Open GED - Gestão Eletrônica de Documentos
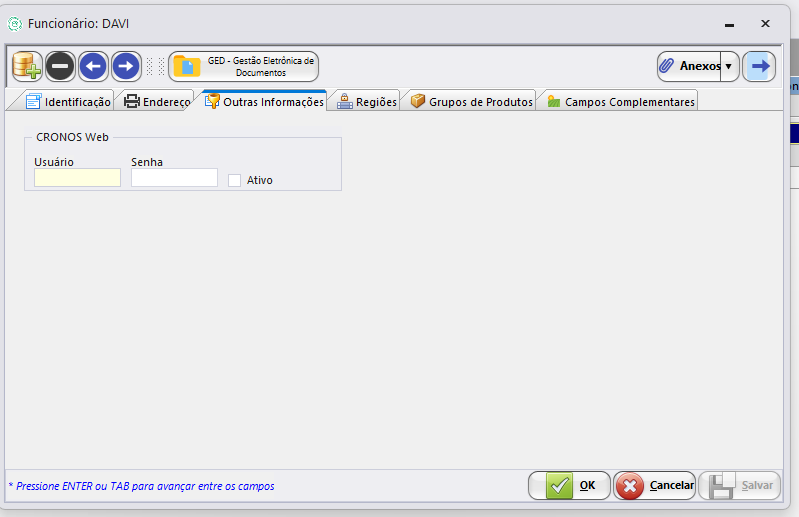Viewport: 799px width, 517px height. [244, 67]
